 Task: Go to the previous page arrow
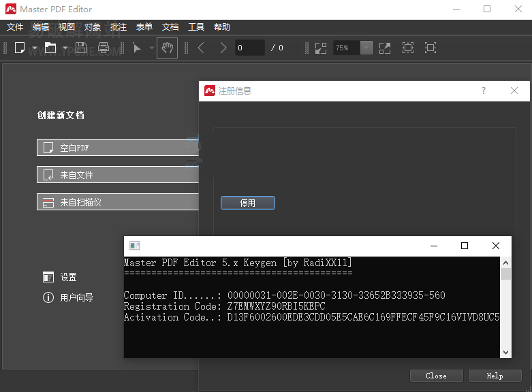coord(201,48)
